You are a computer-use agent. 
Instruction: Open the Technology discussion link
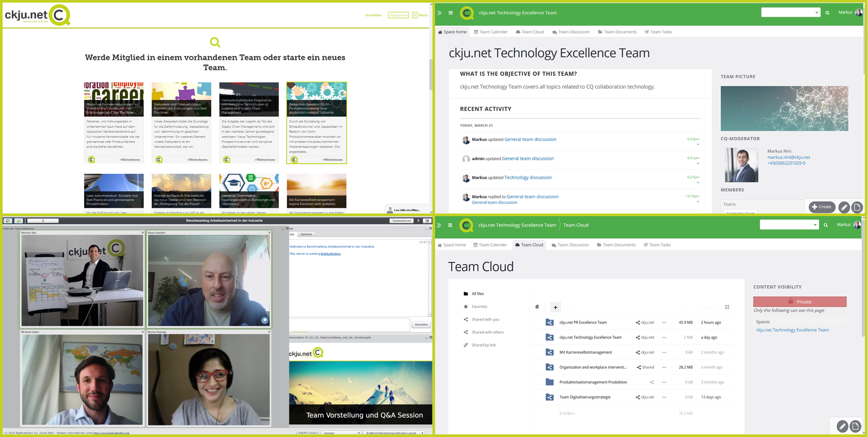click(x=528, y=178)
